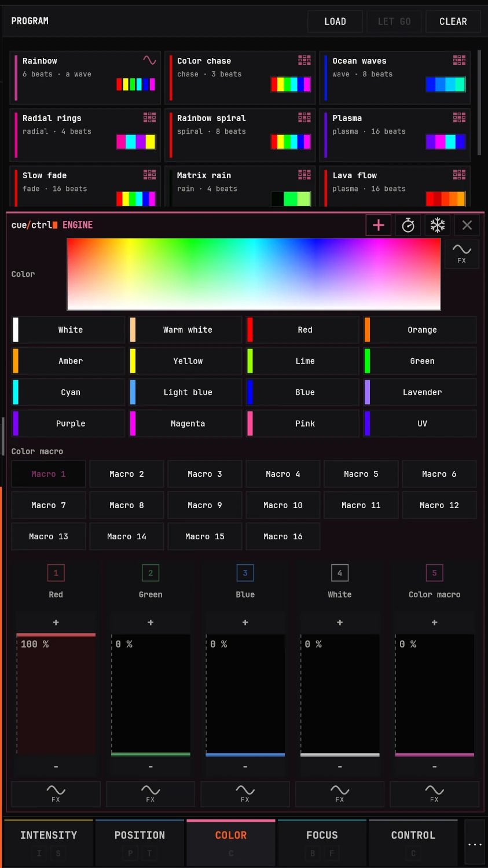This screenshot has width=488, height=868.
Task: Select the Matrix rain program card
Action: (240, 186)
